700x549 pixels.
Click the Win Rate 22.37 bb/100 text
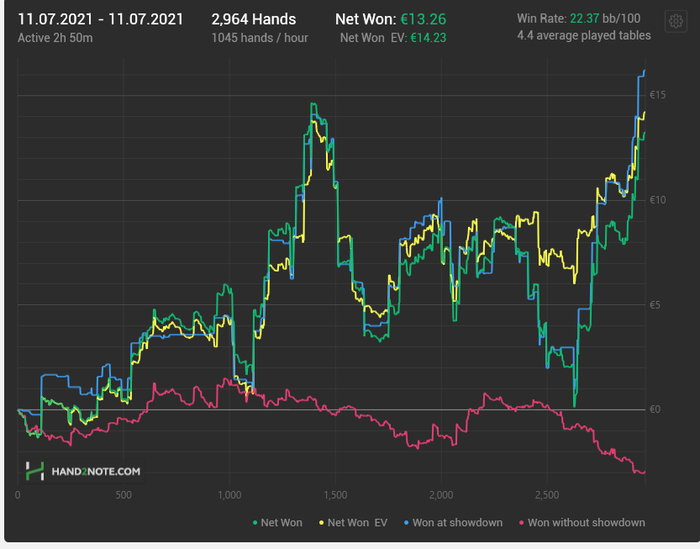(x=579, y=18)
